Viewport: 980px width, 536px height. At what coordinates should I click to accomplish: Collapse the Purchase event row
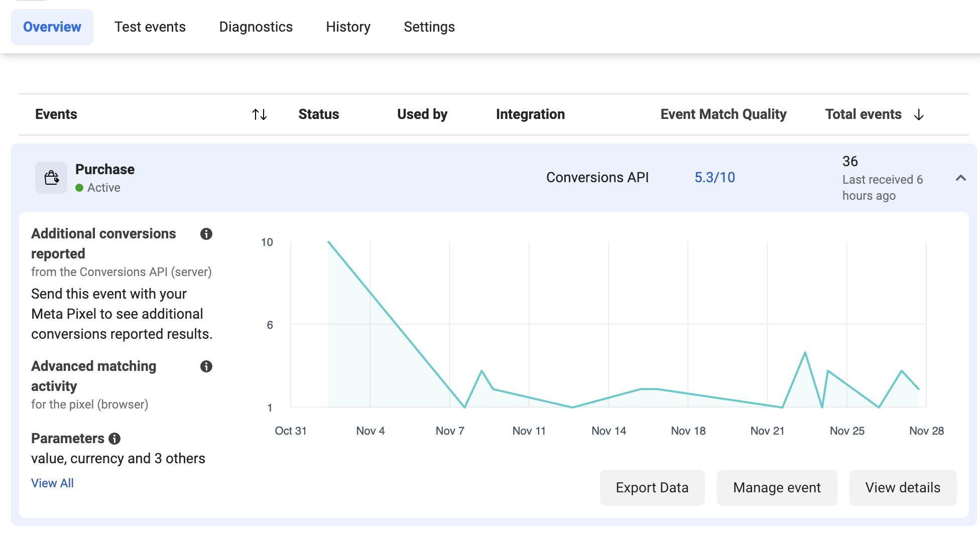960,178
